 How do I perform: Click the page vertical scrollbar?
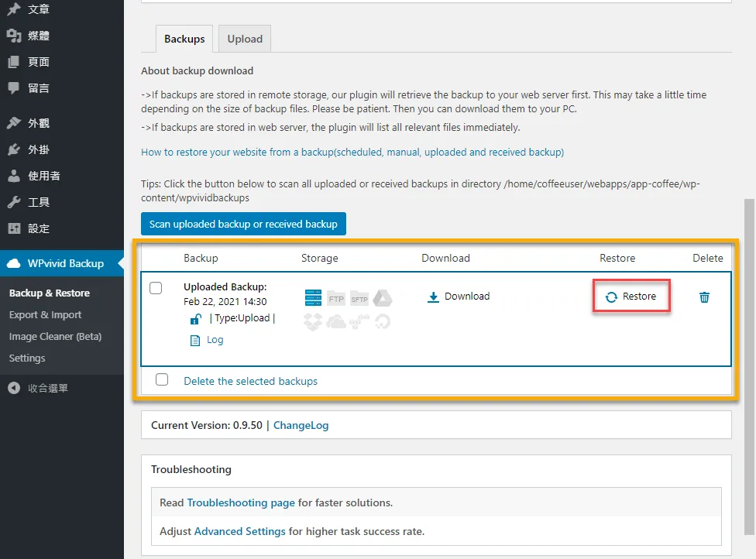749,366
